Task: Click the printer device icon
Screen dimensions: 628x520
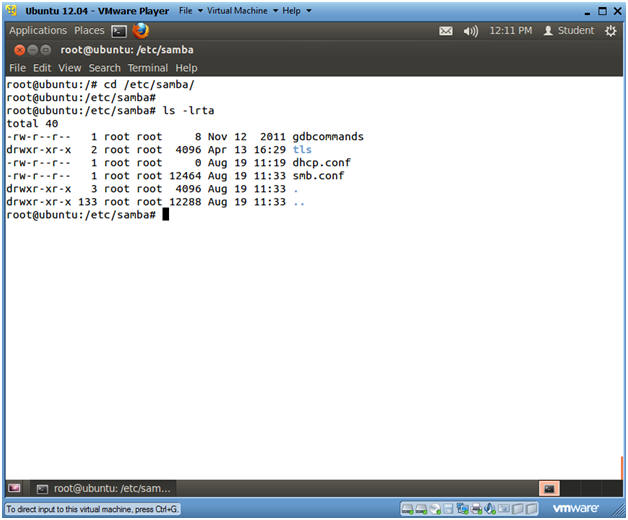Action: 476,509
